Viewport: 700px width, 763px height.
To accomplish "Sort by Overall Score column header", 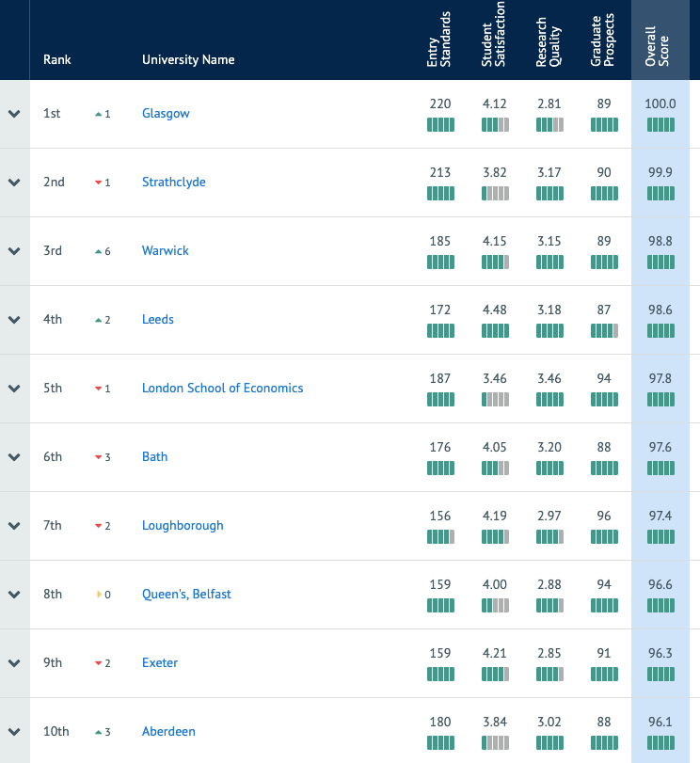I will point(657,46).
